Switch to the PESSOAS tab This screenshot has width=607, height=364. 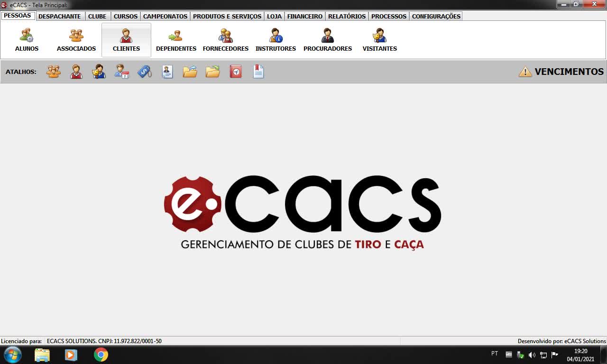[18, 16]
